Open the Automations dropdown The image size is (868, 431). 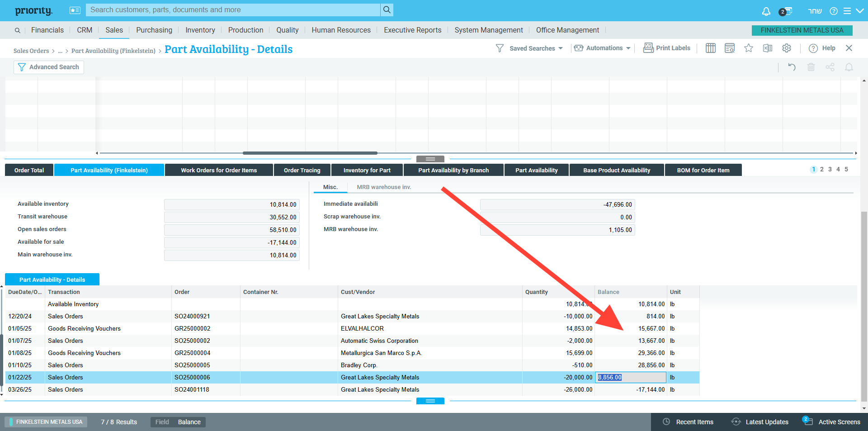point(602,48)
